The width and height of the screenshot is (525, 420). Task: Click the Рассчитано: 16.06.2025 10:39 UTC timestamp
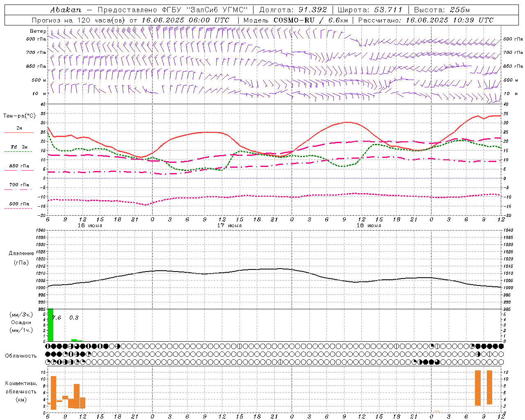pyautogui.click(x=426, y=20)
